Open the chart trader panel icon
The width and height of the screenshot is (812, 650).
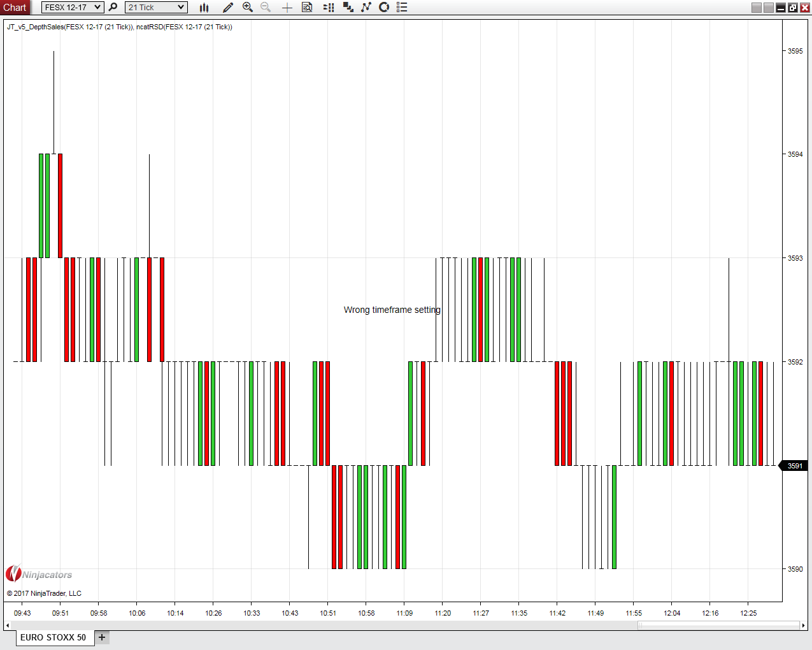click(329, 8)
